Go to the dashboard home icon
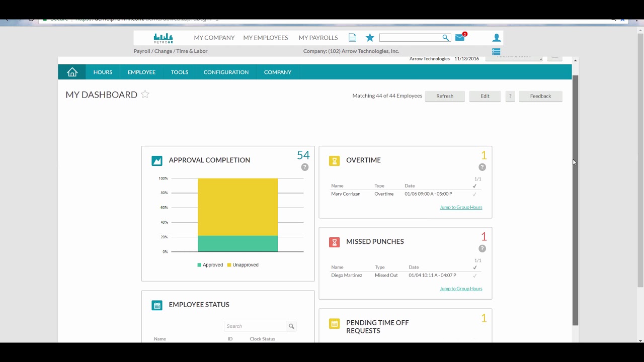Screen dimensions: 644x362 point(72,72)
